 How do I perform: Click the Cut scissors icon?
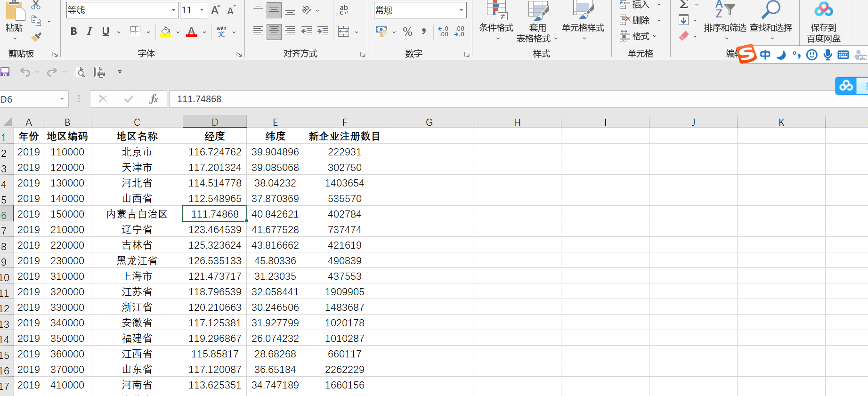click(36, 5)
